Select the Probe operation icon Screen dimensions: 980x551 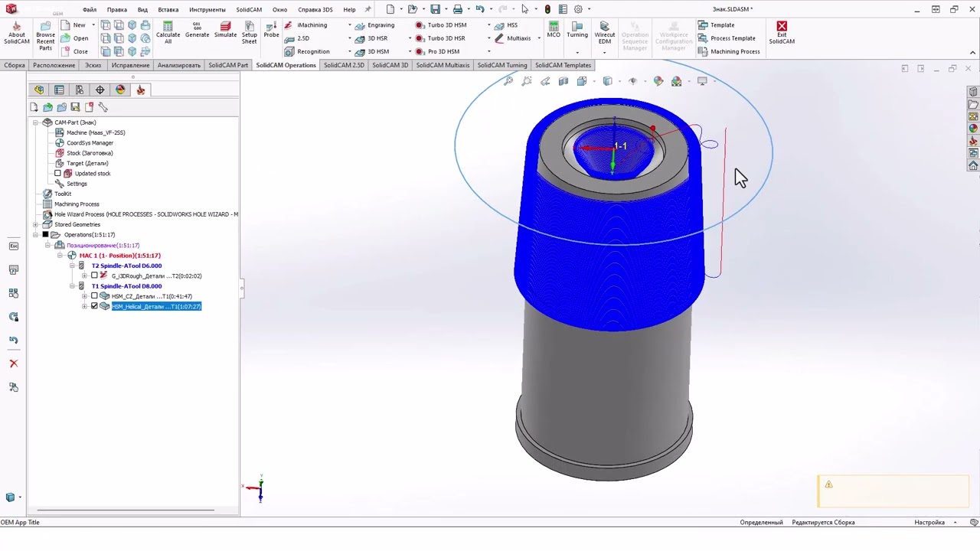pyautogui.click(x=271, y=30)
